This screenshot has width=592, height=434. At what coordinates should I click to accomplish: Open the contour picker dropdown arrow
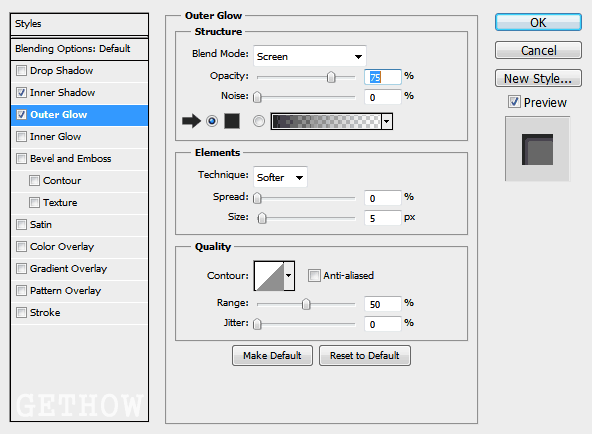click(289, 276)
